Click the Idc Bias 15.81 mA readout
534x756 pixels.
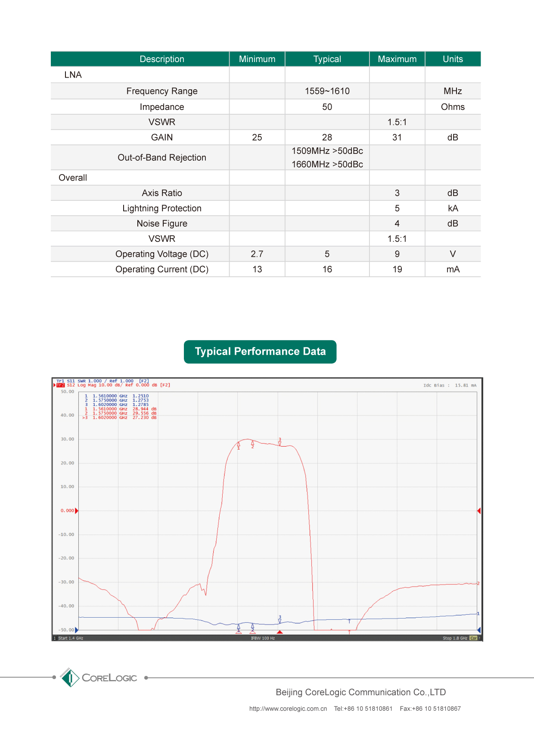point(450,385)
